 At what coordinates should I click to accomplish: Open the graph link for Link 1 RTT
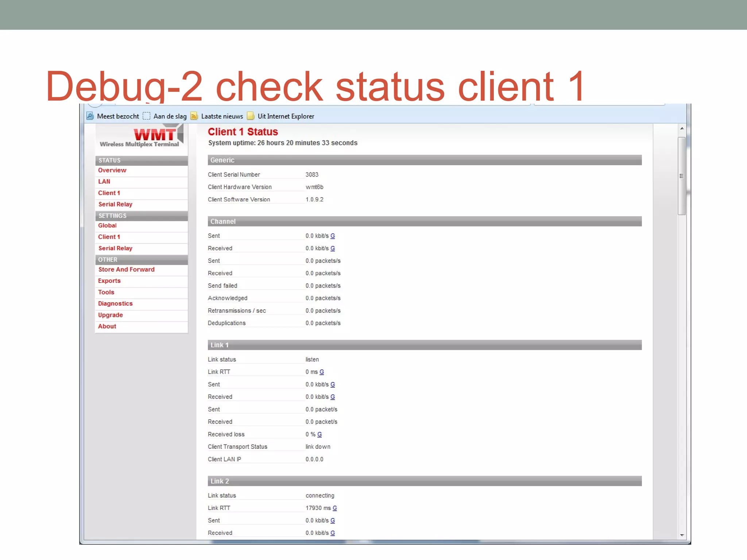click(322, 372)
